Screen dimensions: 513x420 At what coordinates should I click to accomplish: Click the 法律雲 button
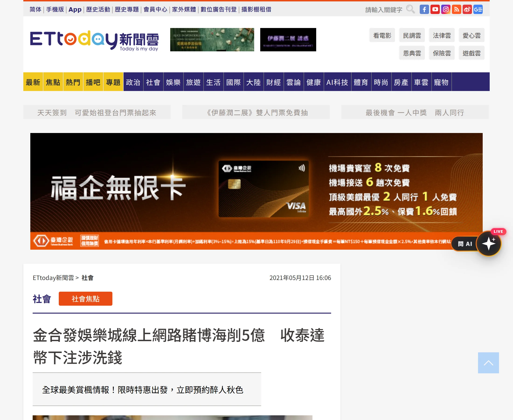coord(442,35)
